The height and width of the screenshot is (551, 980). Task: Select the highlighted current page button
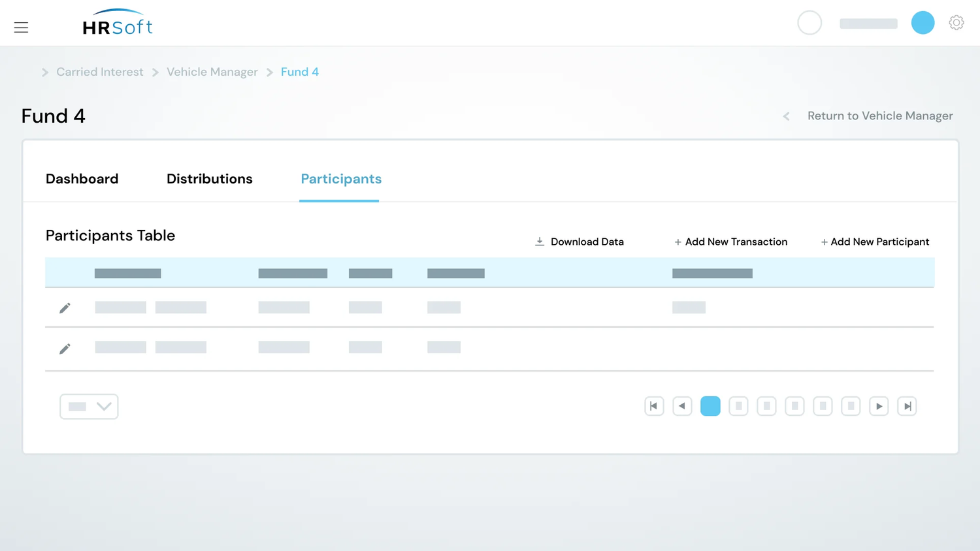point(710,406)
